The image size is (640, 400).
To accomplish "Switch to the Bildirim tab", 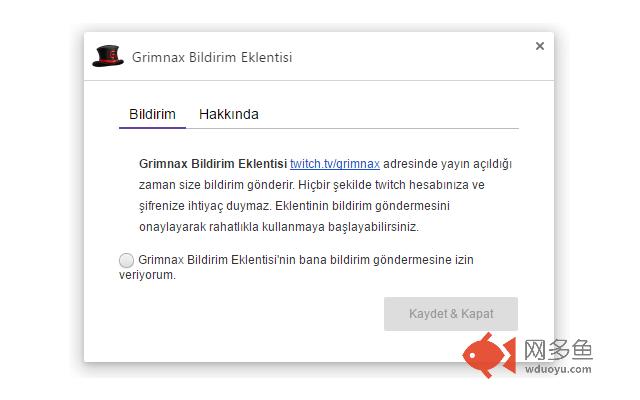I will (152, 114).
